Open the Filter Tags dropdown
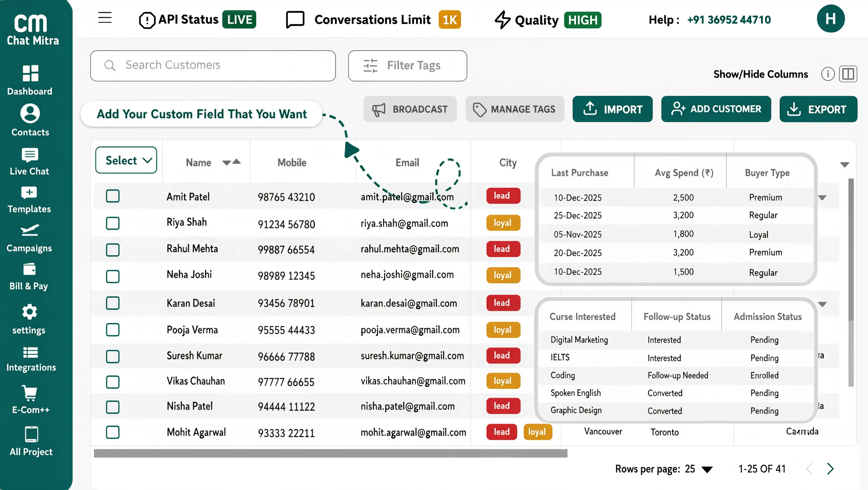Image resolution: width=868 pixels, height=490 pixels. coord(408,66)
